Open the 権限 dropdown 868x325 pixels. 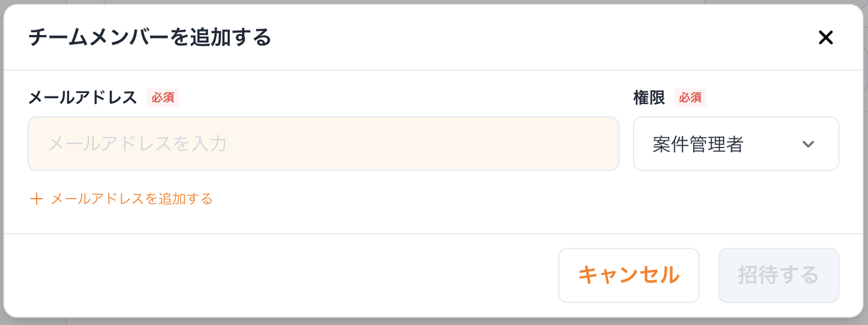[736, 144]
